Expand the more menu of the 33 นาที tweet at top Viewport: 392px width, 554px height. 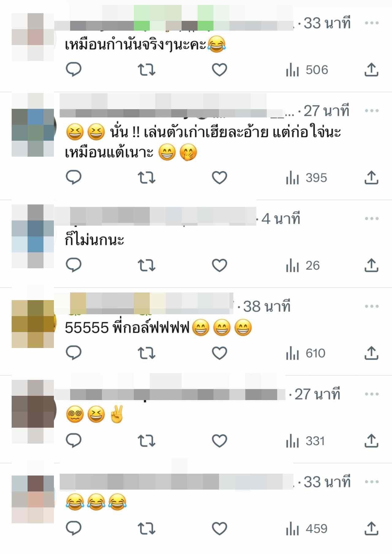click(372, 23)
